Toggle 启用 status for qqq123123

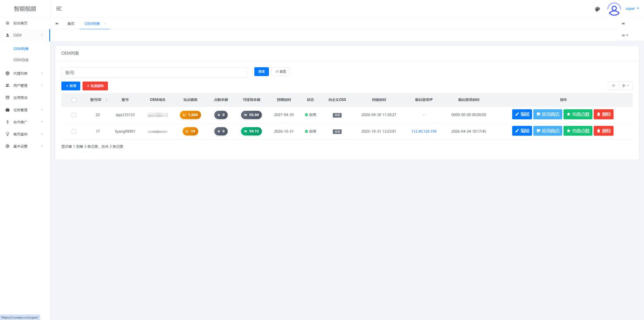click(x=310, y=115)
